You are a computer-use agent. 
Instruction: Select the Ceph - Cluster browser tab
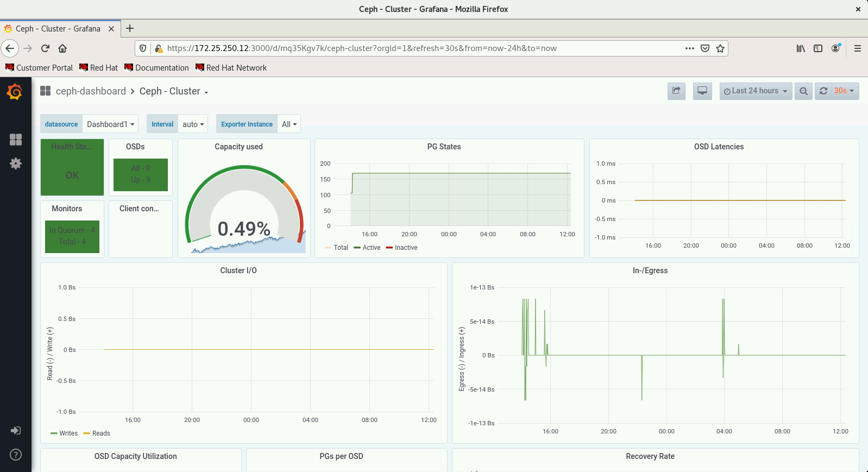click(58, 29)
